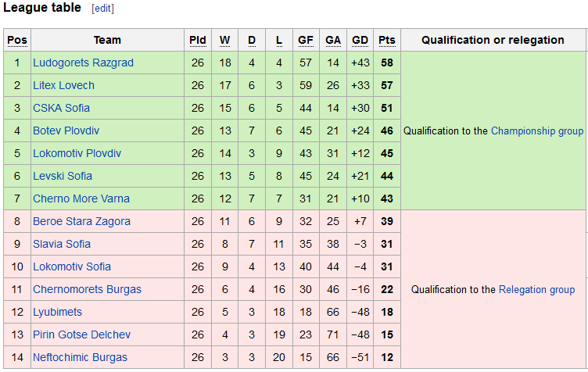This screenshot has width=588, height=372.
Task: Open the Relegation group link
Action: 537,290
